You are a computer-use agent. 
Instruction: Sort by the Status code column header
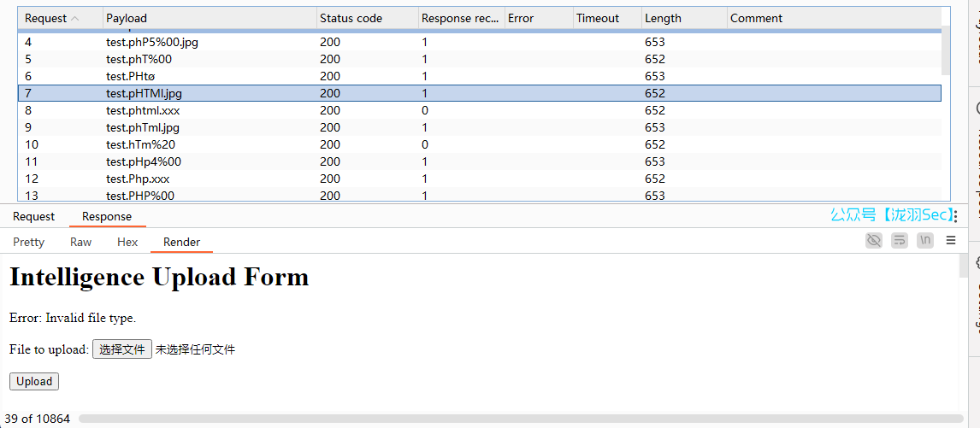click(x=351, y=18)
